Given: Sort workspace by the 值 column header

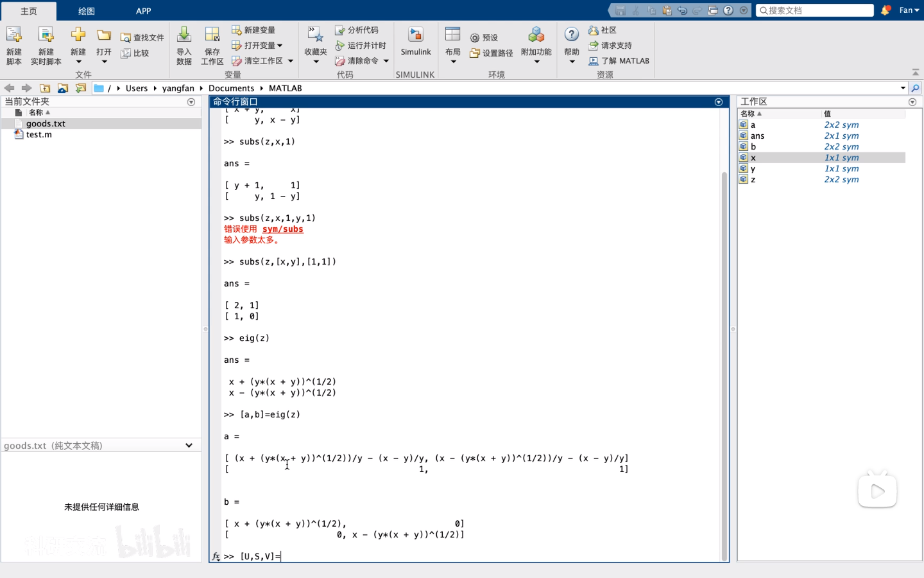Looking at the screenshot, I should coord(863,114).
